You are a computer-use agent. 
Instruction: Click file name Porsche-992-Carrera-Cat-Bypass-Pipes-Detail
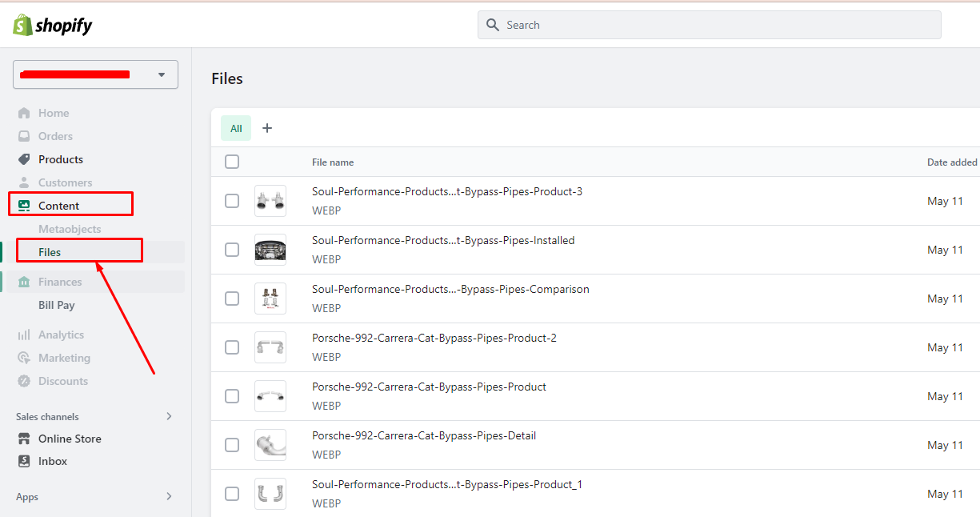pos(424,435)
